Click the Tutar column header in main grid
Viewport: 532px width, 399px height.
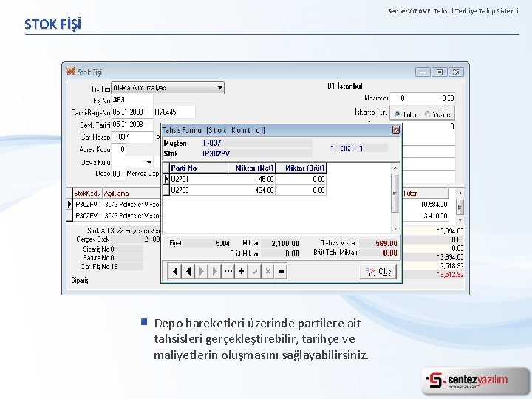point(426,194)
